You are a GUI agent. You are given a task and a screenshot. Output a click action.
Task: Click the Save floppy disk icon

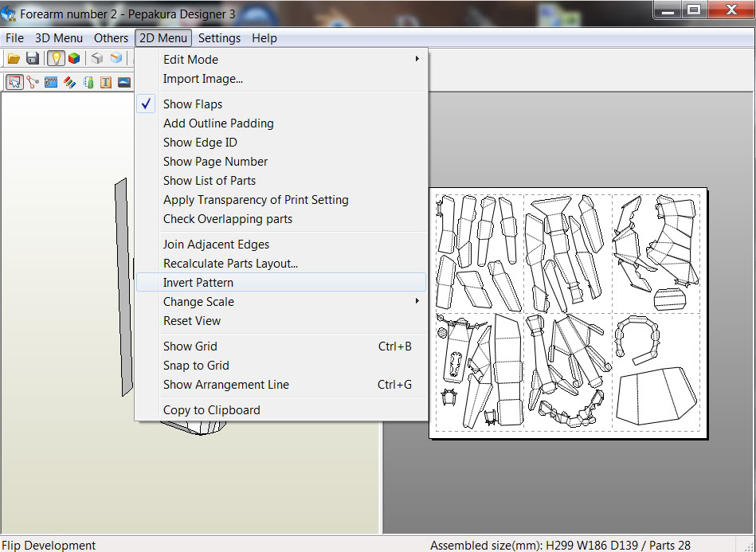click(x=33, y=58)
